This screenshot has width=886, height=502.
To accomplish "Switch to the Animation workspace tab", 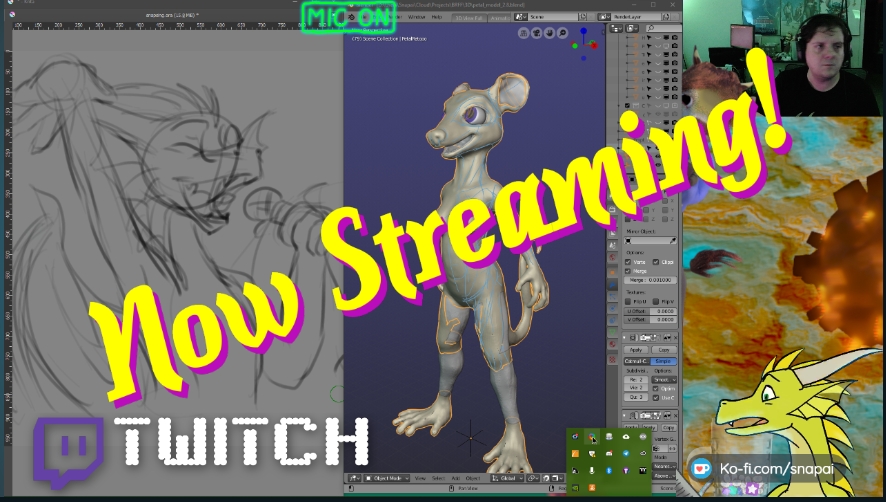I will [500, 18].
